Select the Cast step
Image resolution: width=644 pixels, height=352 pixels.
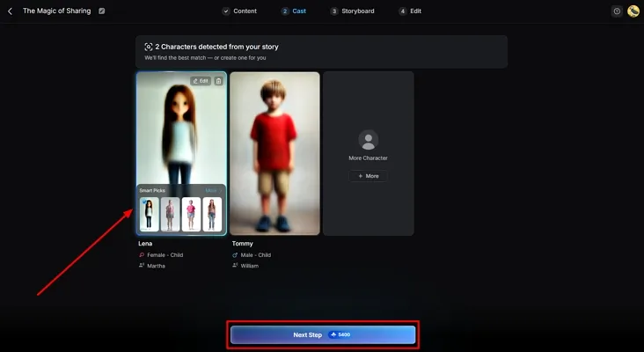pos(294,11)
